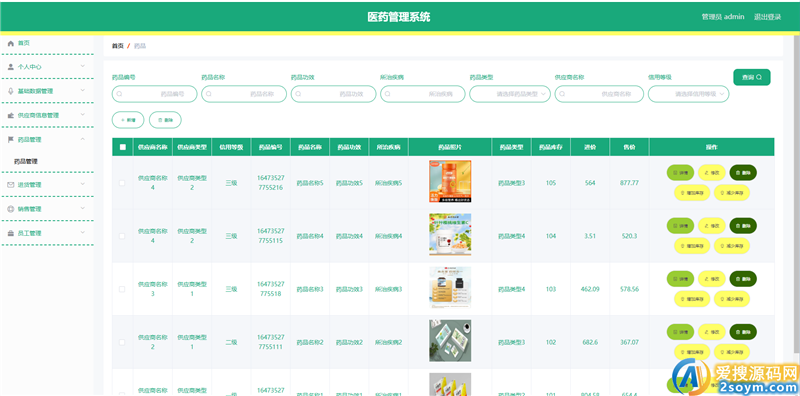
Task: Click the microphone icon beside 基础数据管理
Action: 10,91
